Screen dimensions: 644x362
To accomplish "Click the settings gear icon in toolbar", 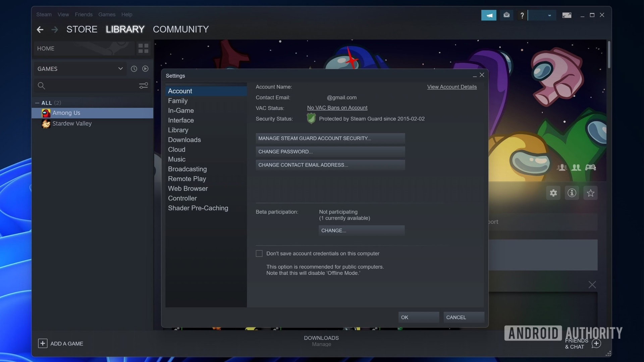I will pyautogui.click(x=553, y=193).
